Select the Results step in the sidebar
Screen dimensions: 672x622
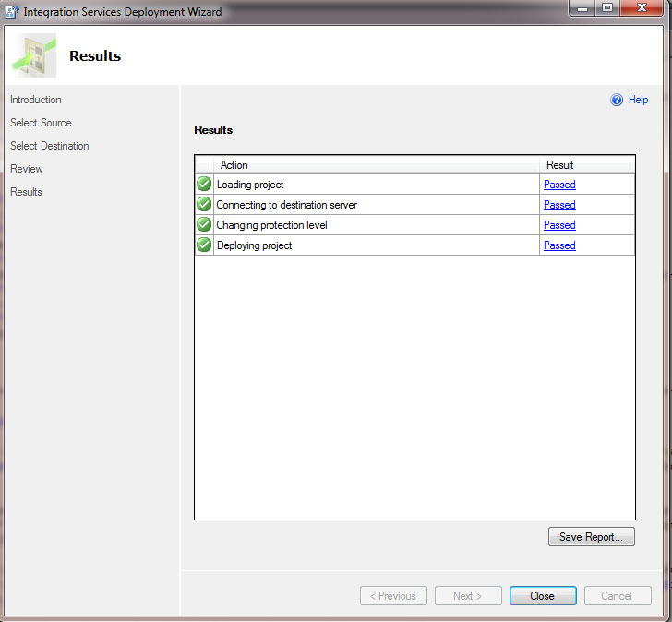coord(26,192)
